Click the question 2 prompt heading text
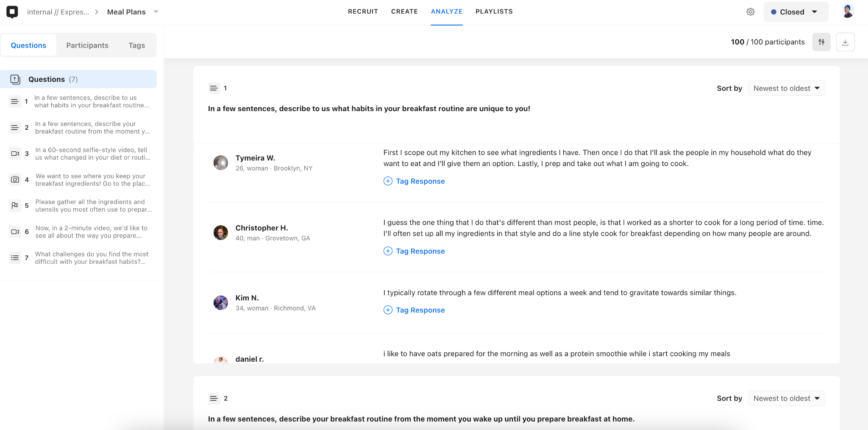 [421, 419]
